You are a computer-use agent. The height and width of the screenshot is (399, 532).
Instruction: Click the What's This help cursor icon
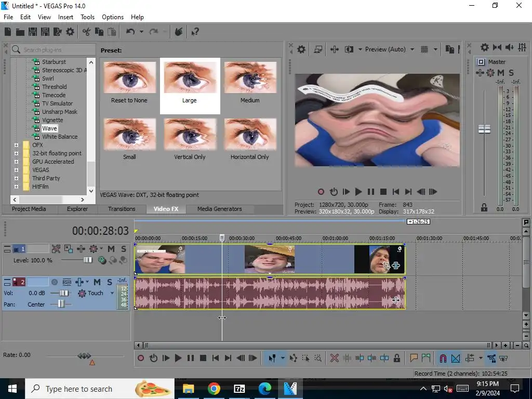pyautogui.click(x=195, y=32)
